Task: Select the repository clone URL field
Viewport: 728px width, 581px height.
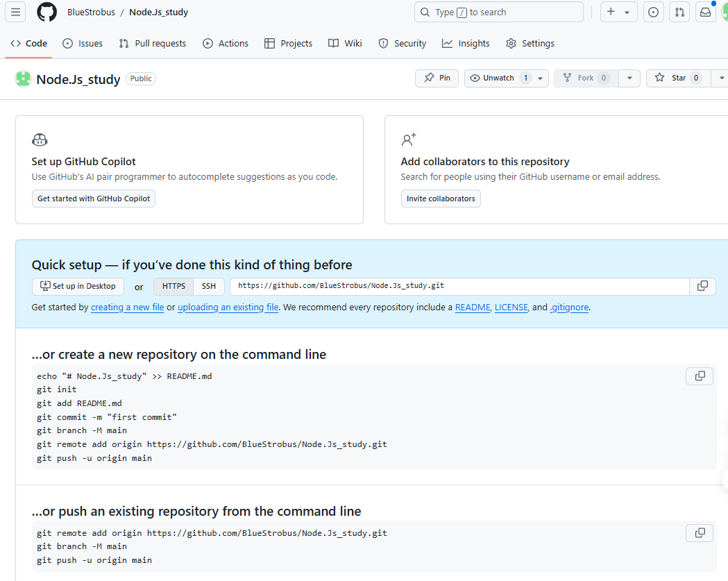Action: 459,286
